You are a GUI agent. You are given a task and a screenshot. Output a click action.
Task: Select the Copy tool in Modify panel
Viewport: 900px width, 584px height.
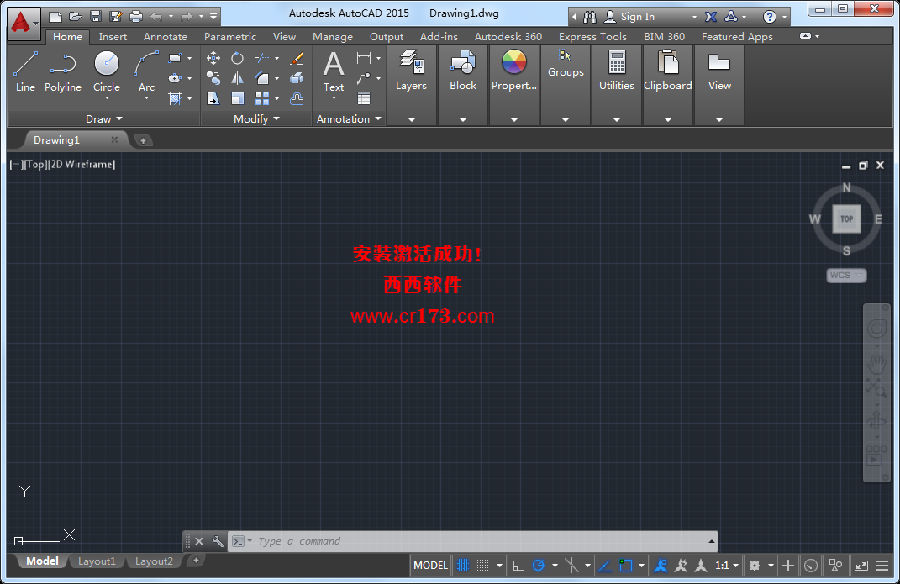pyautogui.click(x=214, y=78)
